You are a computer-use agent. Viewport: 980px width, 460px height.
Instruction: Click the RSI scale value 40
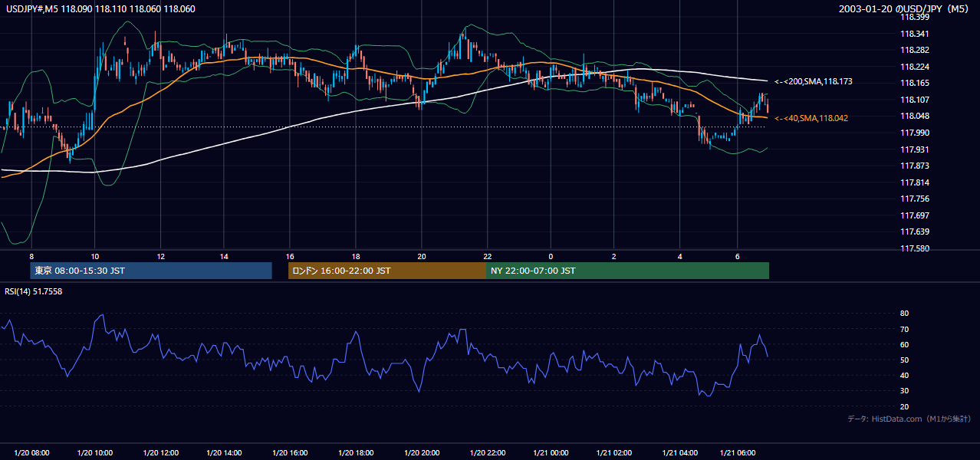(x=905, y=375)
